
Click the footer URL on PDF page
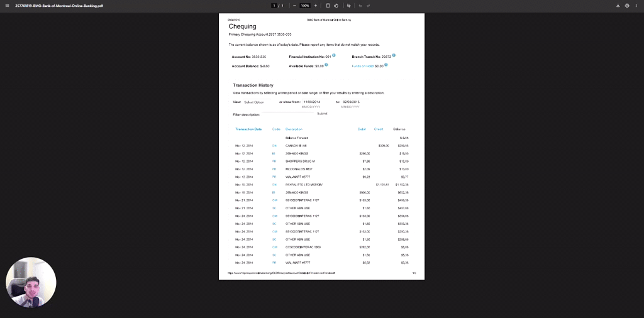282,273
